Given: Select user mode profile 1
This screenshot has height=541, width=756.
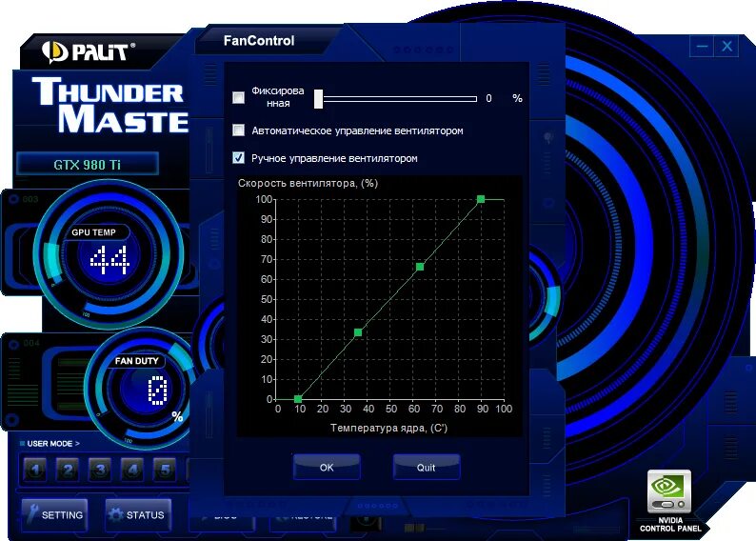Looking at the screenshot, I should click(x=35, y=470).
